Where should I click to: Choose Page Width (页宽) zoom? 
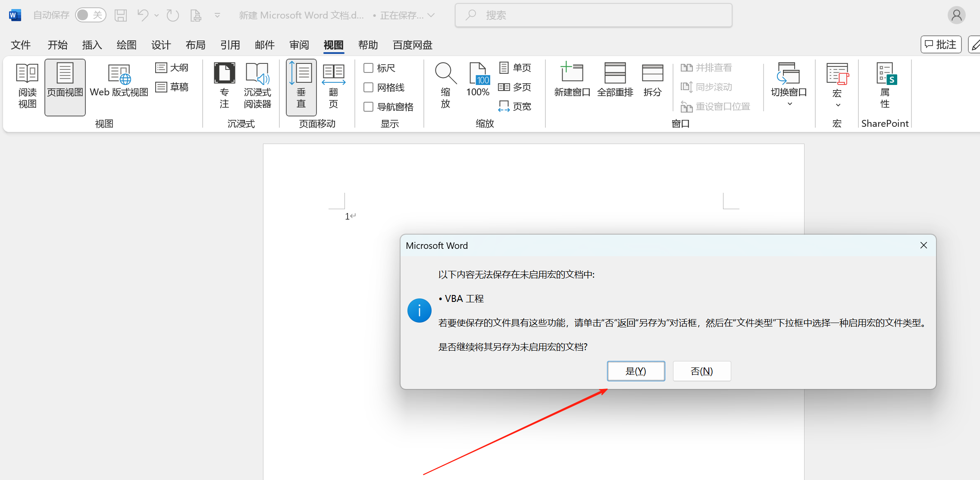(515, 107)
